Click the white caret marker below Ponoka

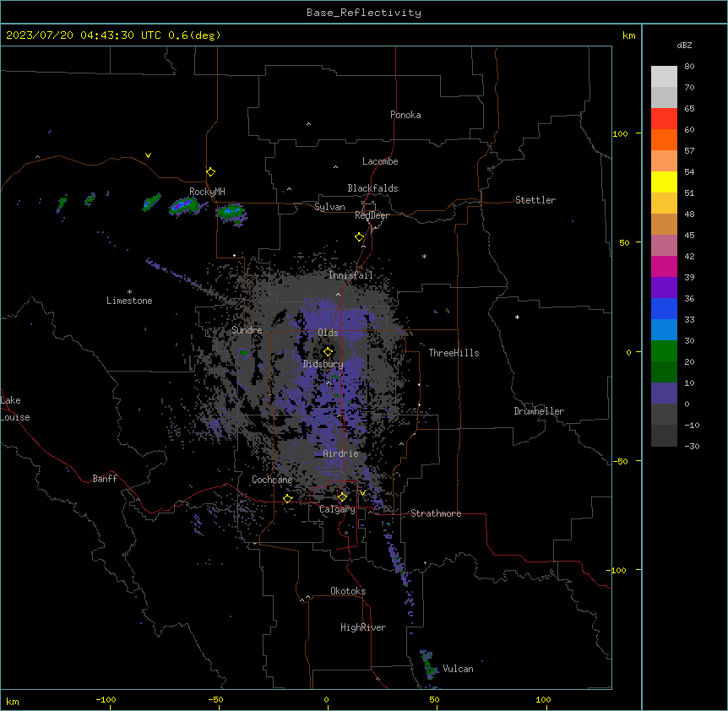click(308, 124)
